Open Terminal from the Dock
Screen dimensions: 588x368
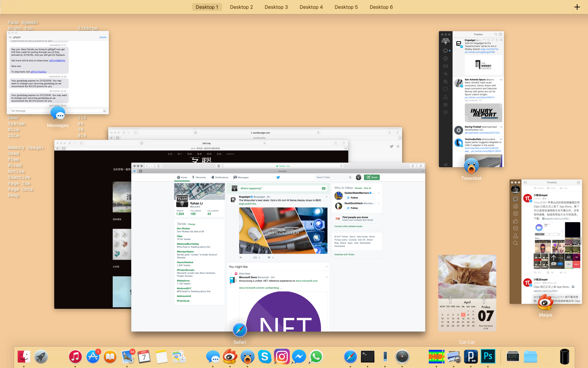367,356
